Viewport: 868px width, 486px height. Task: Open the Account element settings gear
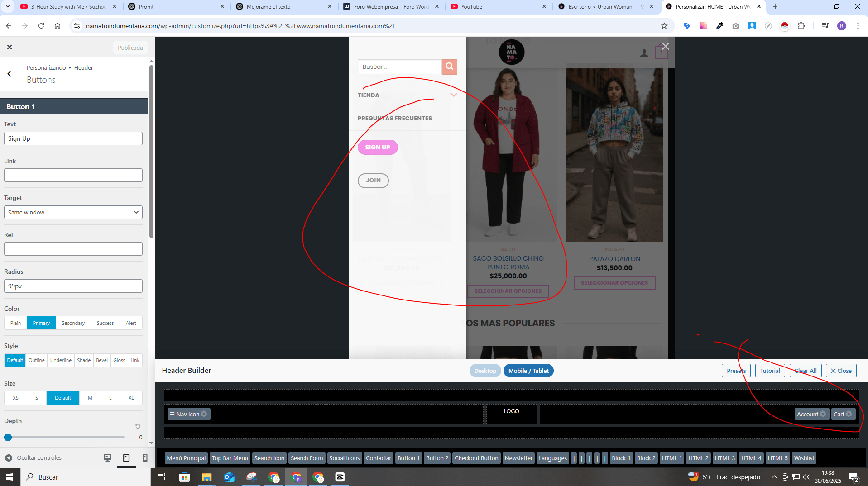(x=823, y=414)
